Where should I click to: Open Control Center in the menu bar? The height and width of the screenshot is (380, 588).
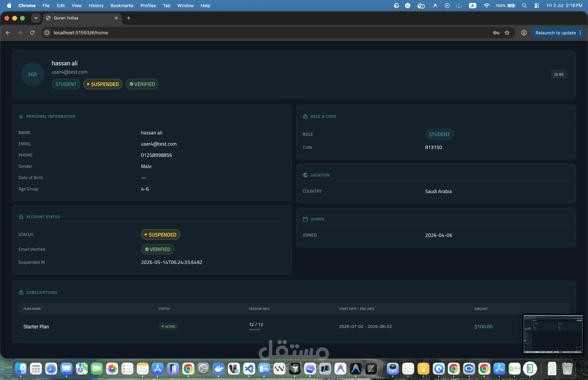click(x=537, y=5)
